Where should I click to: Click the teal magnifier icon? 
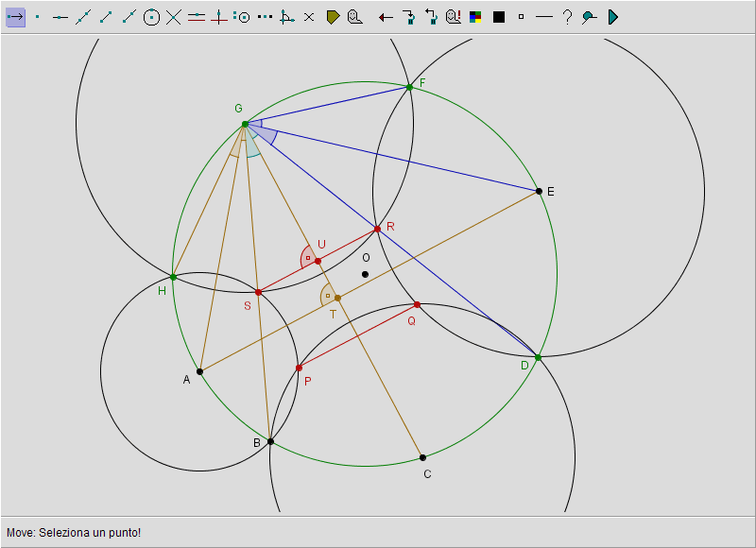point(589,17)
